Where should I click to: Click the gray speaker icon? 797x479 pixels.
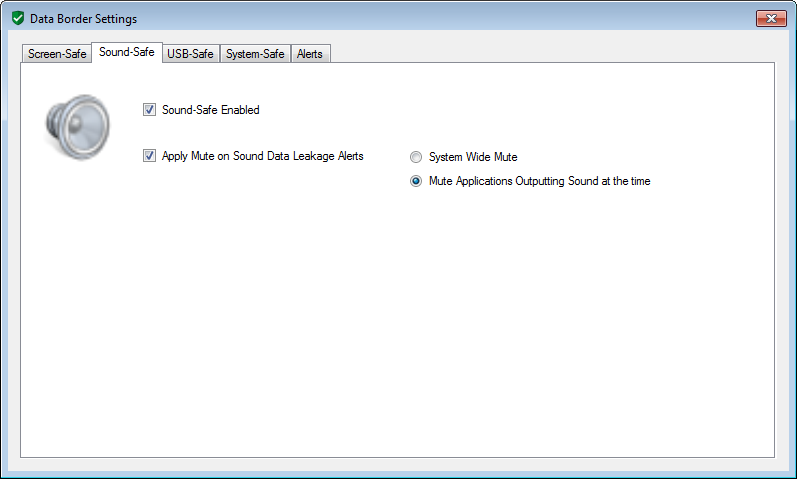(x=77, y=128)
